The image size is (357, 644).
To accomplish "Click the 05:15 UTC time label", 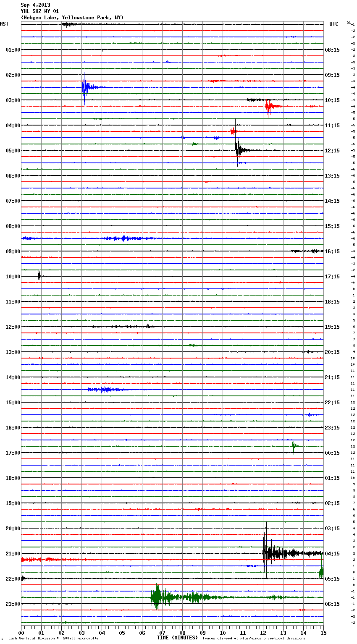I will point(332,579).
